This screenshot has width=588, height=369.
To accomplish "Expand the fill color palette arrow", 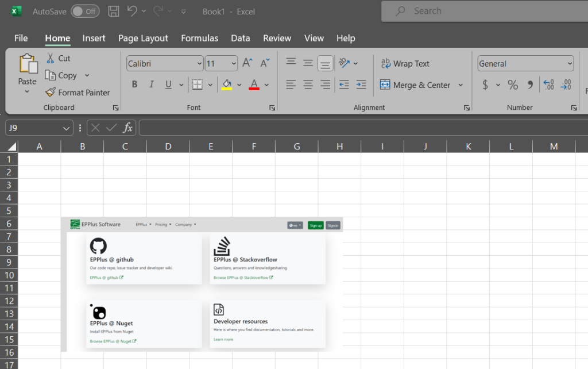I will pyautogui.click(x=239, y=85).
